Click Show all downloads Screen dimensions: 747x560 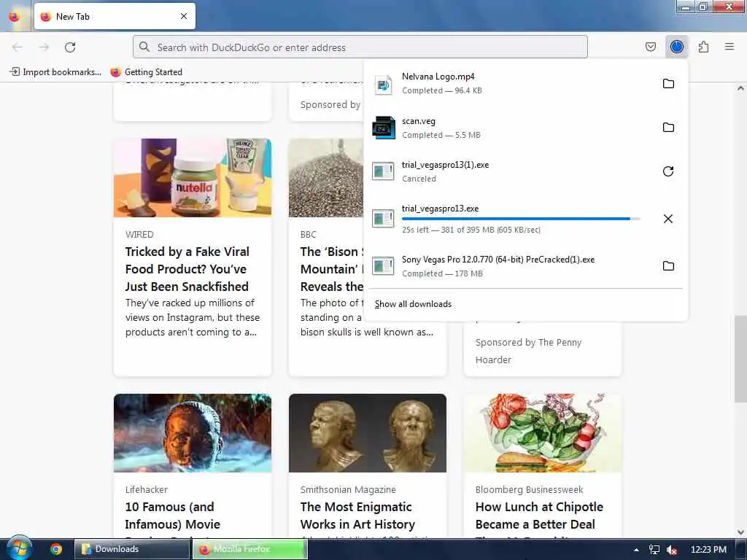[x=413, y=304]
